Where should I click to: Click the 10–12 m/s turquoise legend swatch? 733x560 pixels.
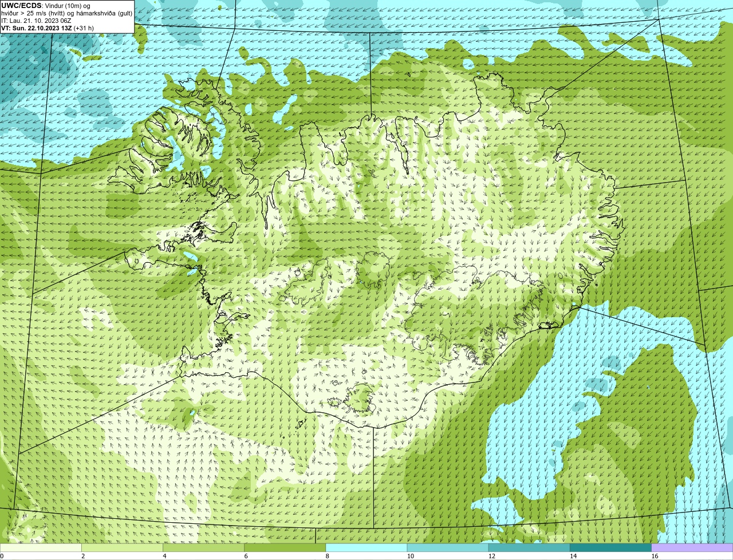448,547
